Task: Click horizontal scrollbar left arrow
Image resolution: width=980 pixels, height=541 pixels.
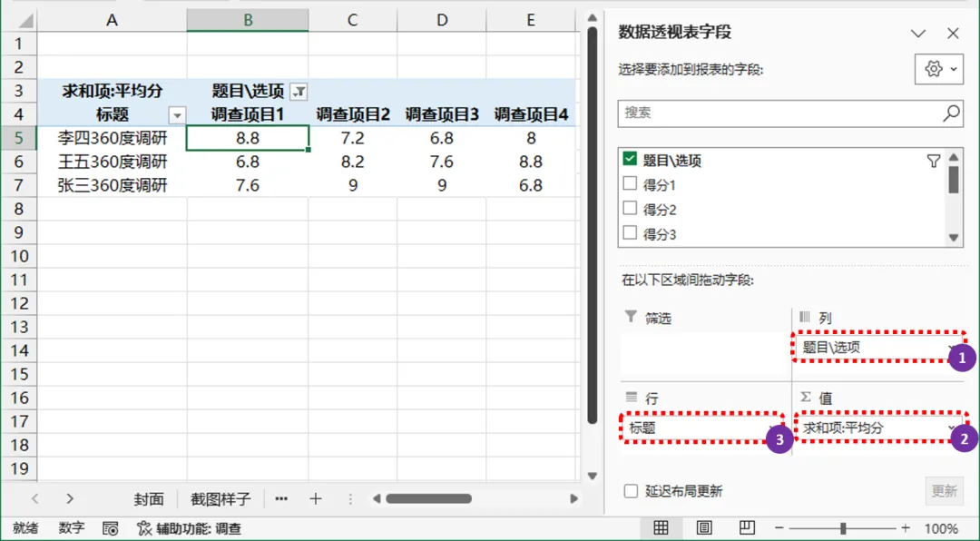Action: pyautogui.click(x=377, y=499)
